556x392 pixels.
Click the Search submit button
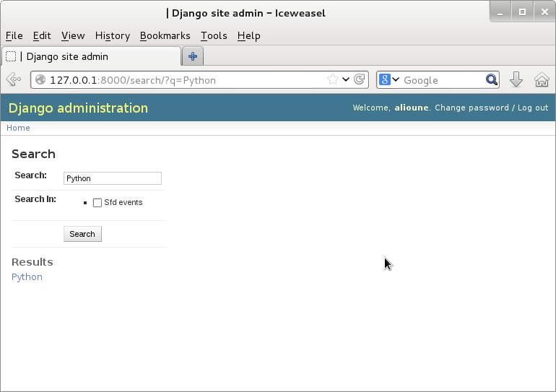point(82,234)
